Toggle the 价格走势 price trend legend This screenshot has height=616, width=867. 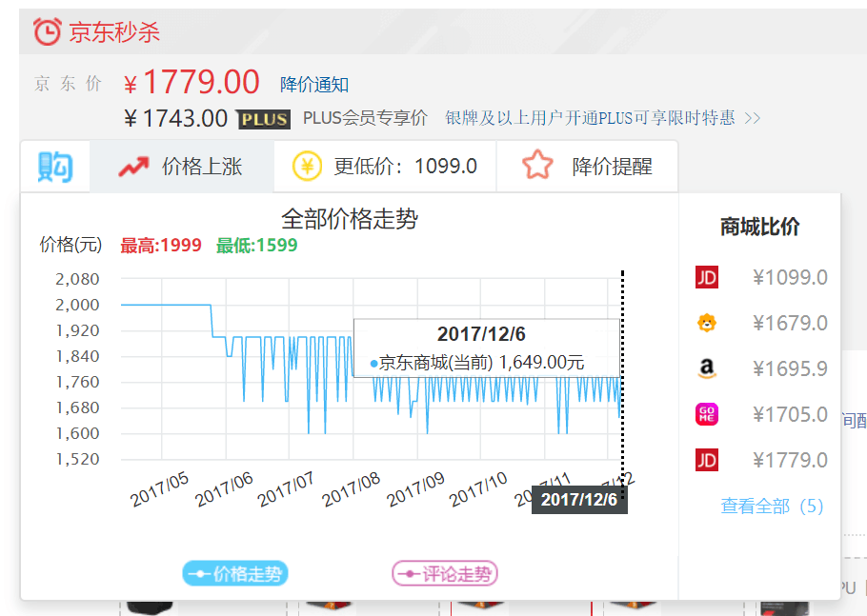click(x=235, y=573)
